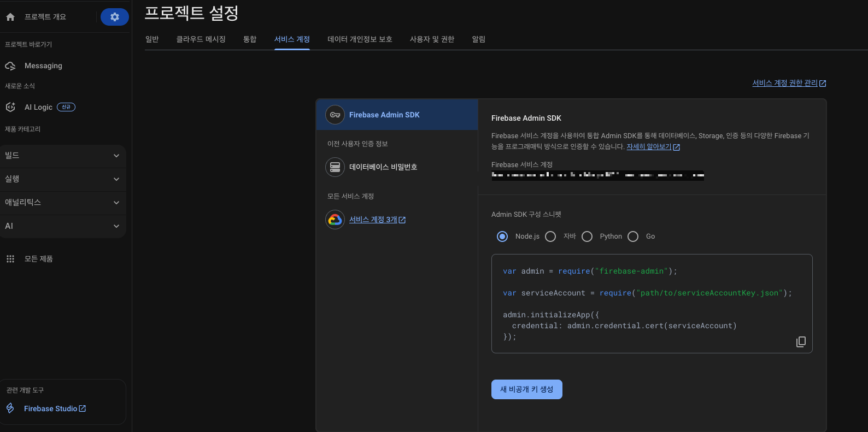
Task: Select the Node.js radio button
Action: tap(502, 236)
